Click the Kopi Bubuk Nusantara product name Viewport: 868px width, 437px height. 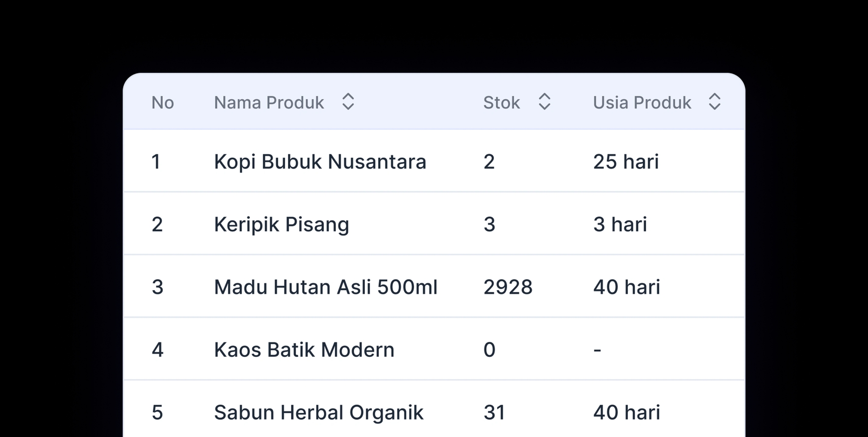pos(320,161)
